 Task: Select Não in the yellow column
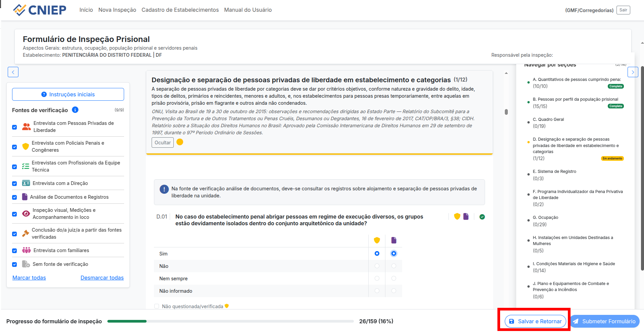point(377,266)
